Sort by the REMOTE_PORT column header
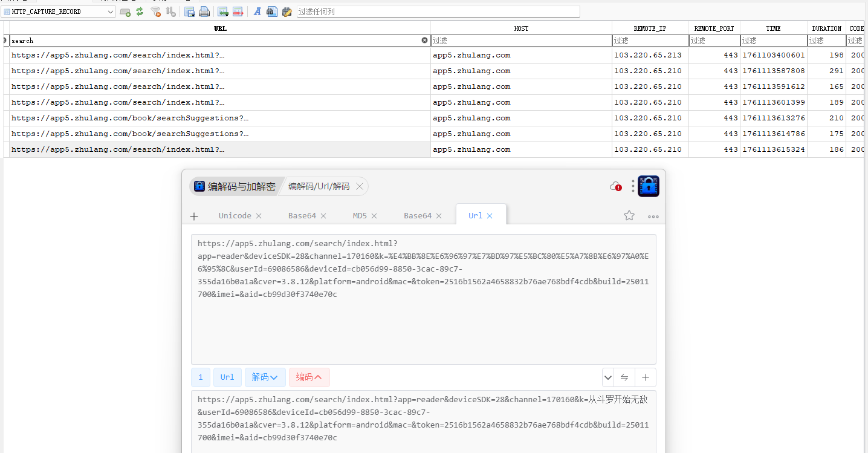Image resolution: width=868 pixels, height=453 pixels. (x=714, y=28)
